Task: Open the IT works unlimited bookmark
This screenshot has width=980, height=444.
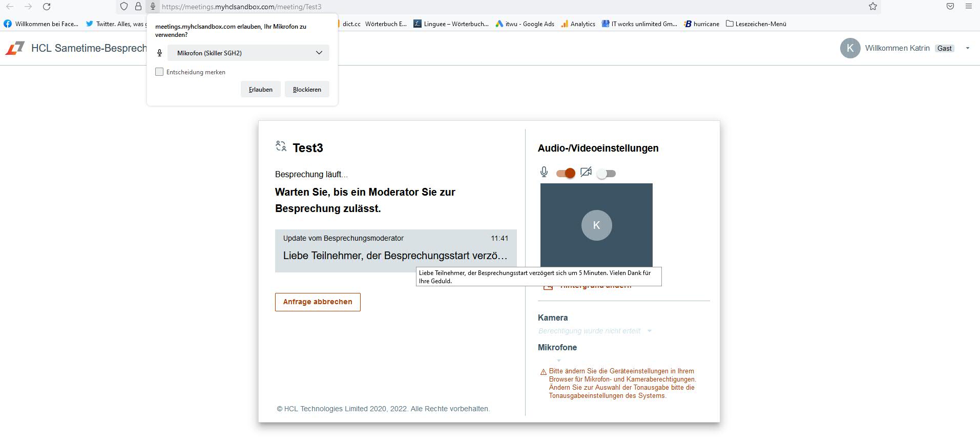Action: click(639, 24)
